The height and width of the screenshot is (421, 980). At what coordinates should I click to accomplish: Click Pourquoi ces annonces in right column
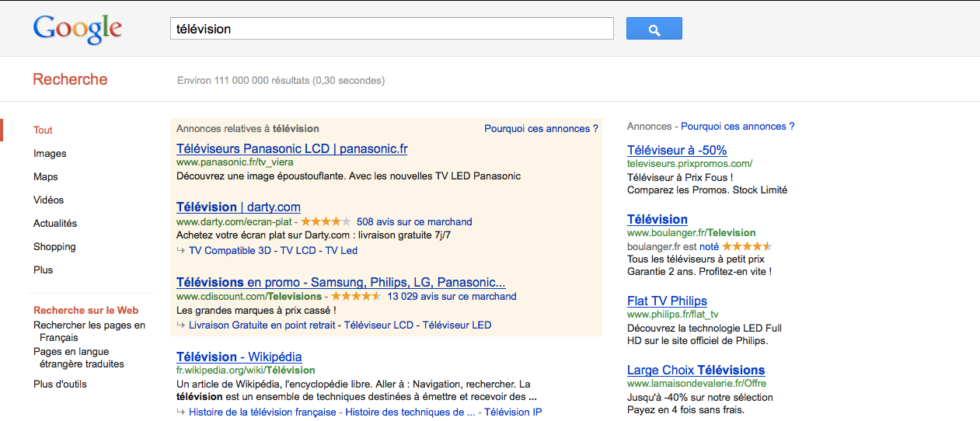point(738,126)
